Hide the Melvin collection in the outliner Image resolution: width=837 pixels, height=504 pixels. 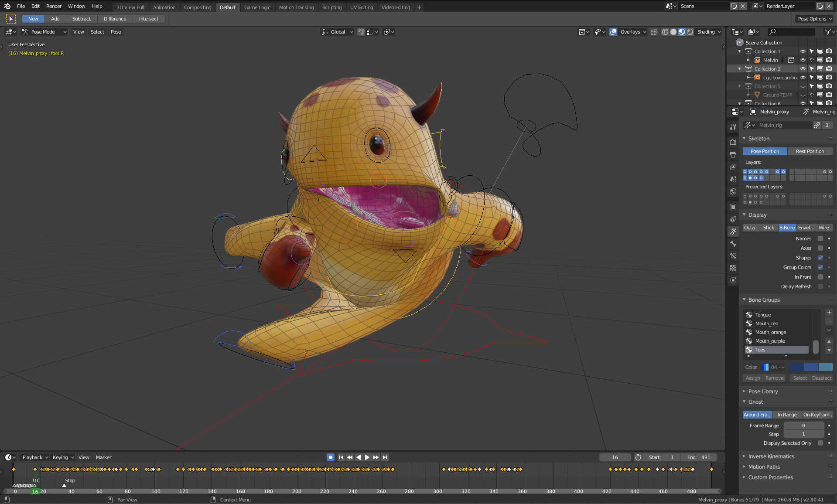point(803,60)
